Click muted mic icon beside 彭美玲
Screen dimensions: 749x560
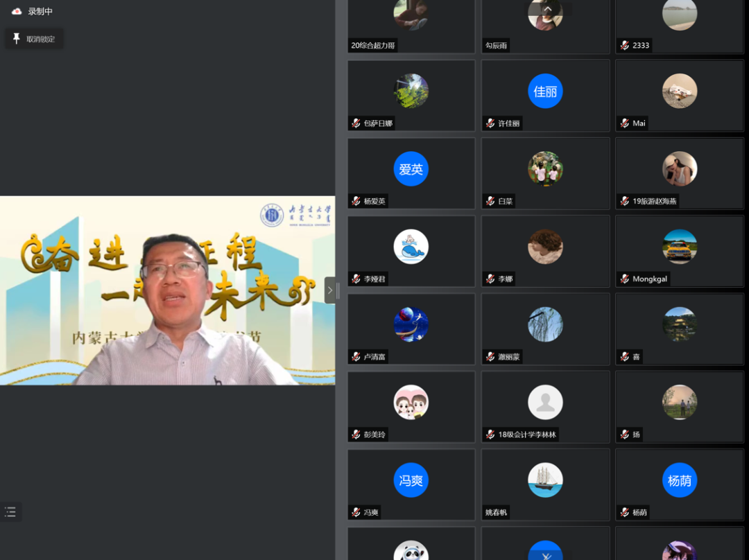356,435
